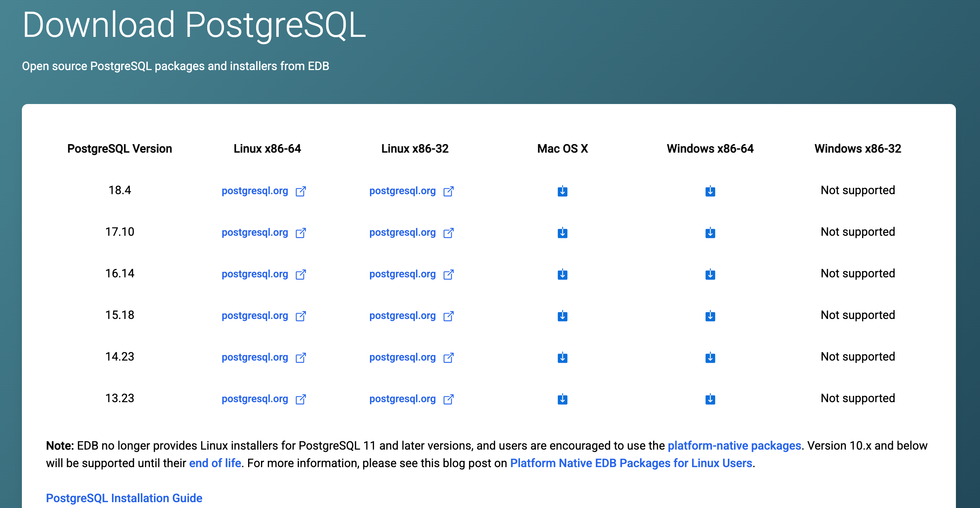Select the 17.10 version cell
Viewport: 980px width, 508px height.
(x=119, y=231)
